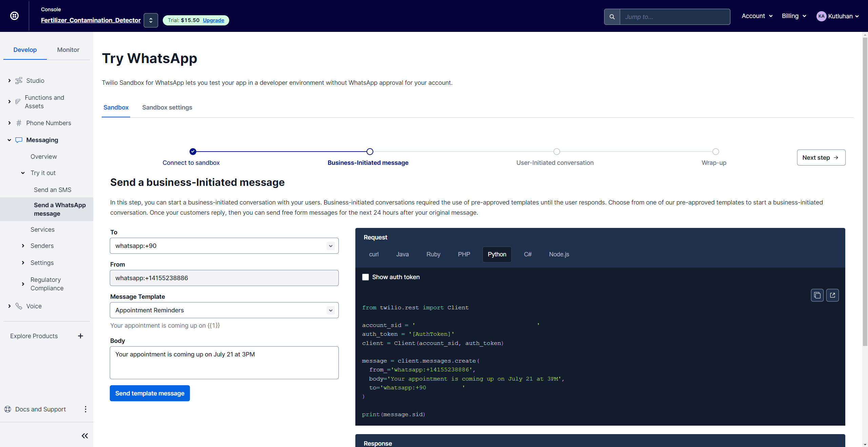
Task: Click the Docs and Support help icon
Action: click(x=8, y=409)
